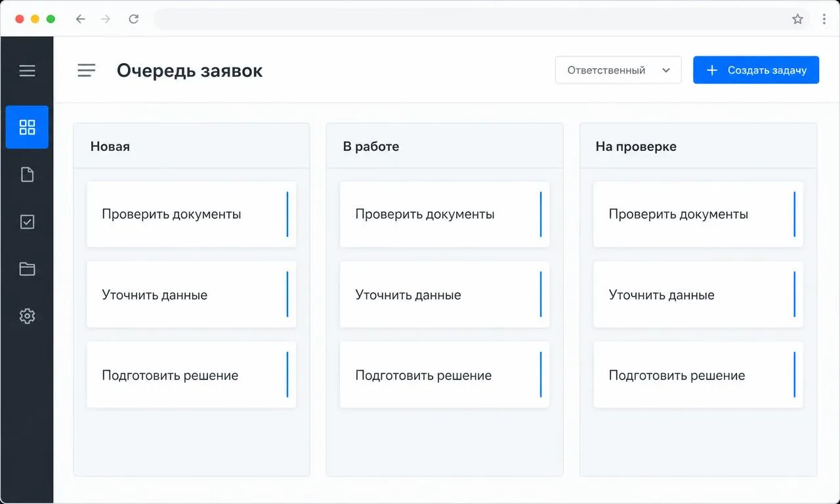The image size is (840, 504).
Task: Open settings gear icon in sidebar
Action: tap(27, 316)
